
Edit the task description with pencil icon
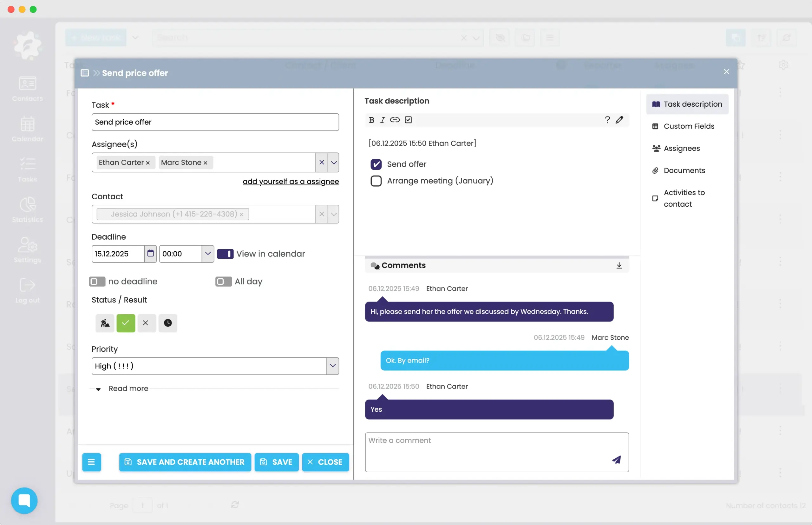619,120
